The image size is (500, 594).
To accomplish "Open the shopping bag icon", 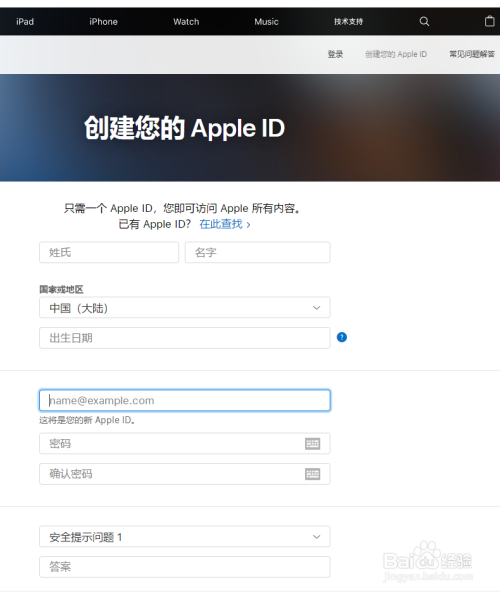I will coord(489,21).
